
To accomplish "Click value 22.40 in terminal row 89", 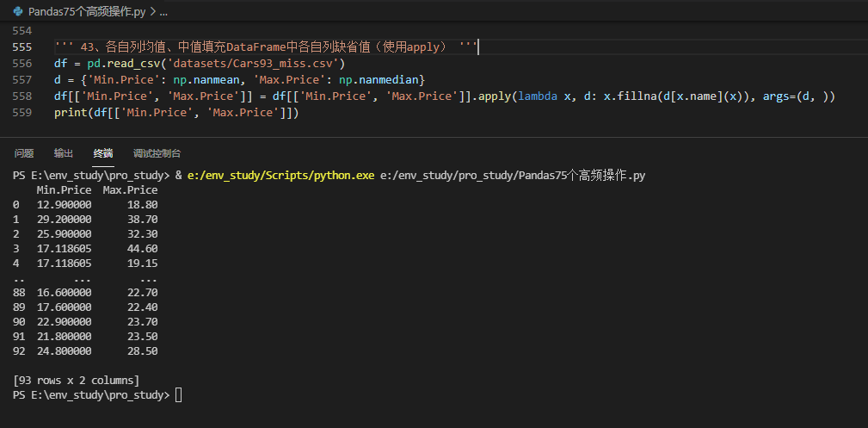I will (142, 307).
